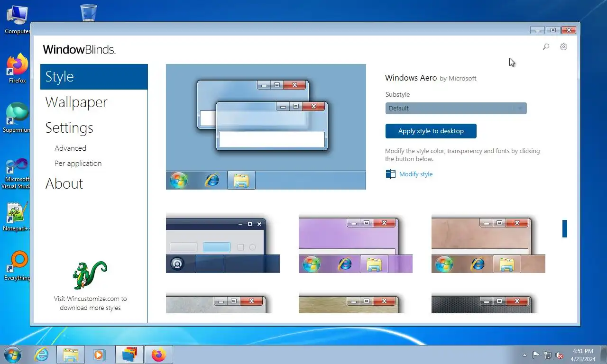Select the tan marble style thumbnail
Viewport: 607px width, 364px height.
488,245
